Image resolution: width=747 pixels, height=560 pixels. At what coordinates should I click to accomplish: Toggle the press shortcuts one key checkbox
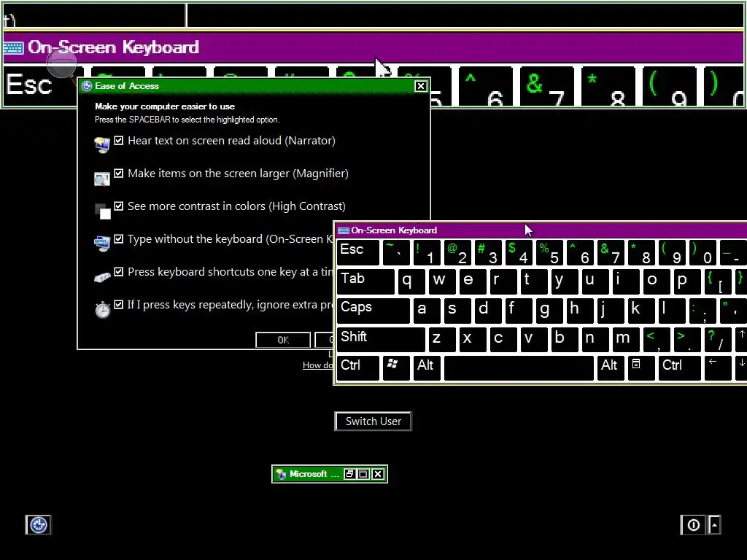[119, 272]
